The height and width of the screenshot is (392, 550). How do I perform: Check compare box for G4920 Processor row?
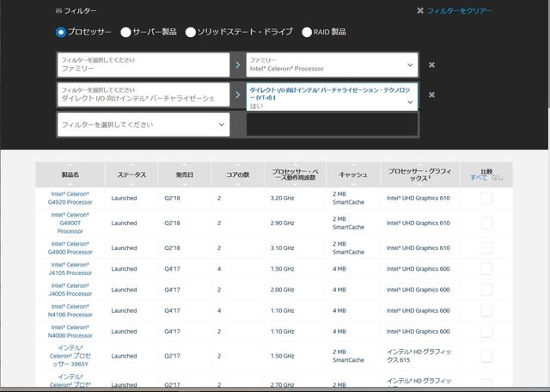tap(486, 199)
